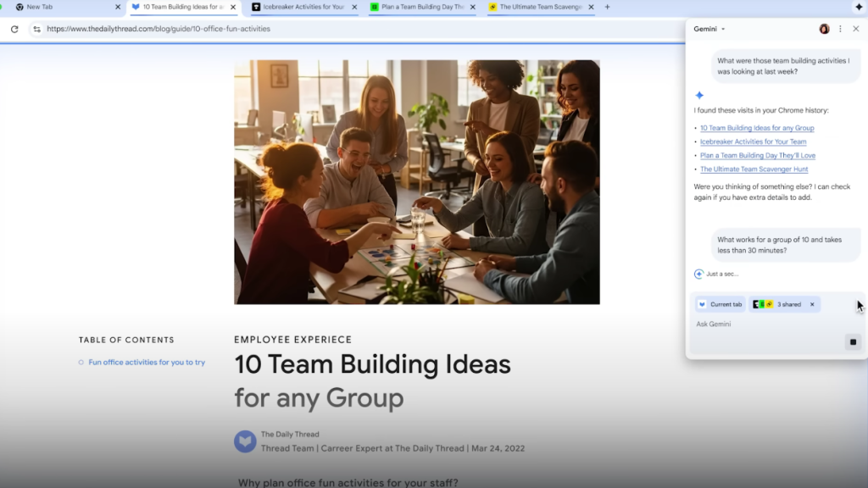The width and height of the screenshot is (868, 488).
Task: Click the profile avatar in the Gemini panel
Action: pyautogui.click(x=824, y=28)
